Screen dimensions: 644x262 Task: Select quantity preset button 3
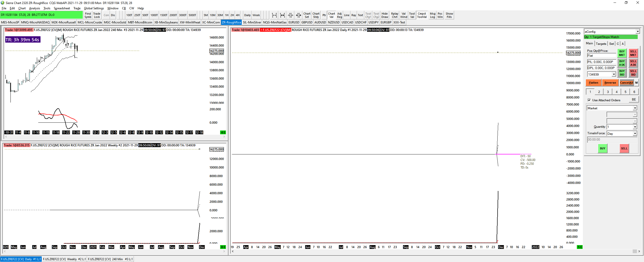tap(608, 92)
